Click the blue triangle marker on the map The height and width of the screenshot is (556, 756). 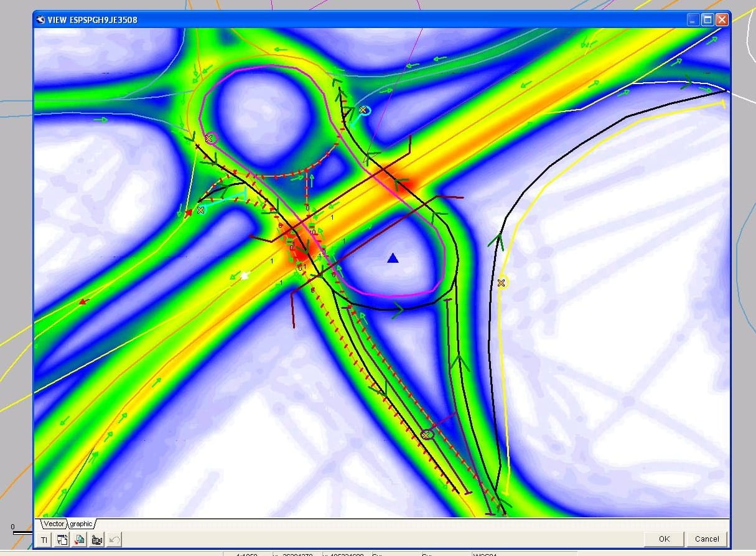[392, 258]
